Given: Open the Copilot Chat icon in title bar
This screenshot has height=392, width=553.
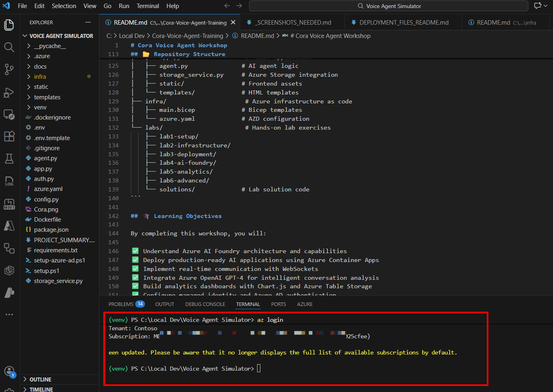Looking at the screenshot, I should click(537, 6).
